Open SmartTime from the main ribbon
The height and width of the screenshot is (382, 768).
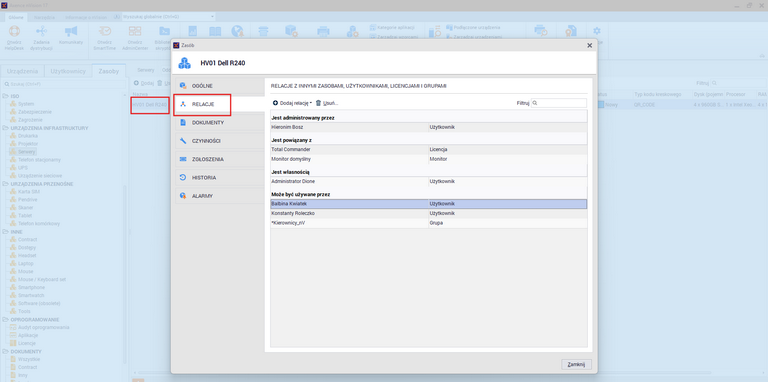pyautogui.click(x=105, y=38)
